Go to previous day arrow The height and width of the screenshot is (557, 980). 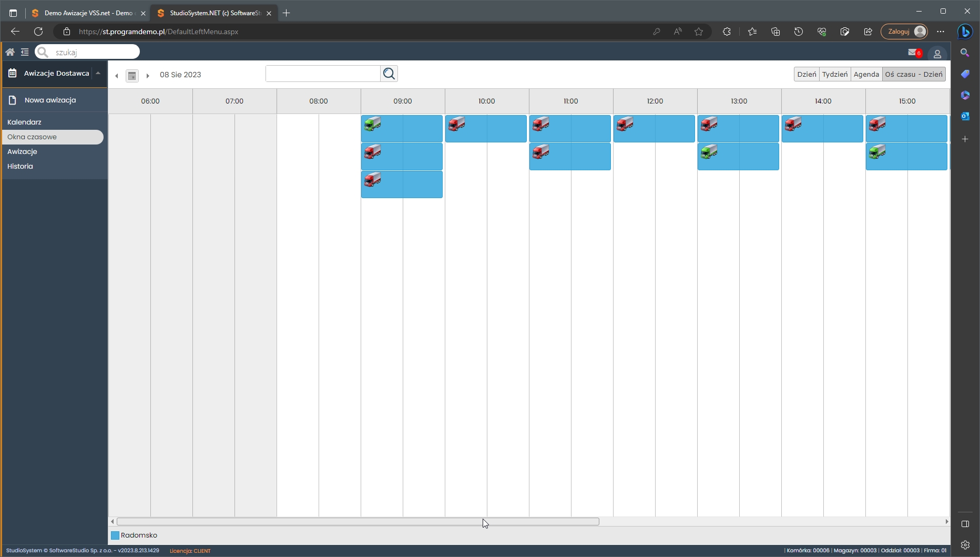point(117,76)
